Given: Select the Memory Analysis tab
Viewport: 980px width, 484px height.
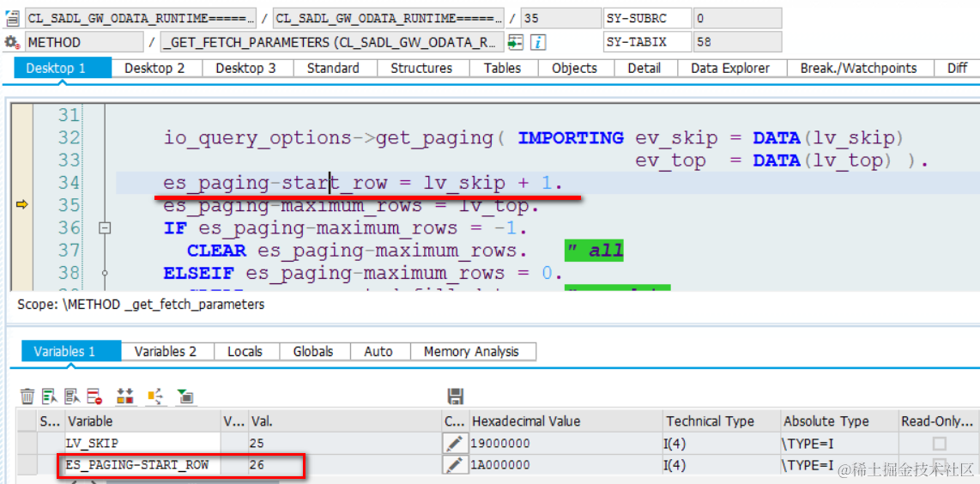Looking at the screenshot, I should [x=471, y=352].
